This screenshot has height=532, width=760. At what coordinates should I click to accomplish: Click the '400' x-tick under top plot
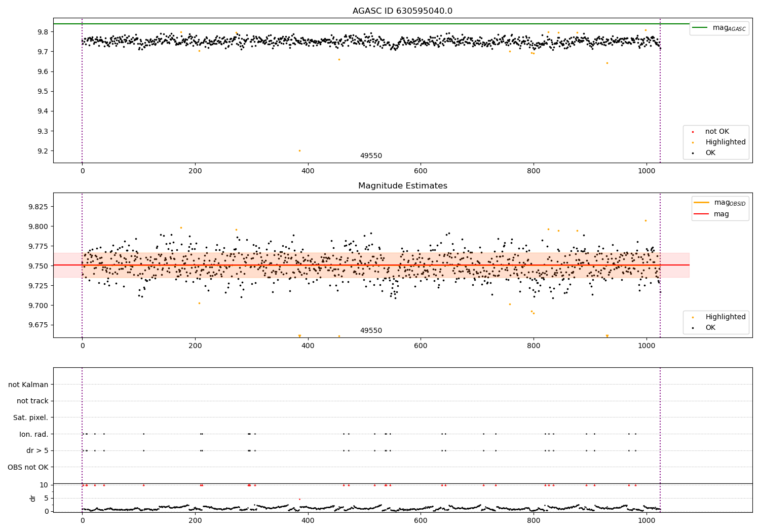[308, 171]
